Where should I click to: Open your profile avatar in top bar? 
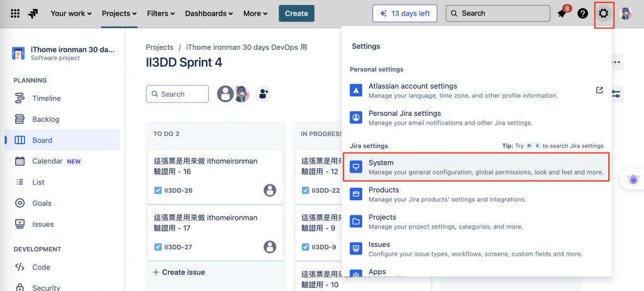(626, 14)
